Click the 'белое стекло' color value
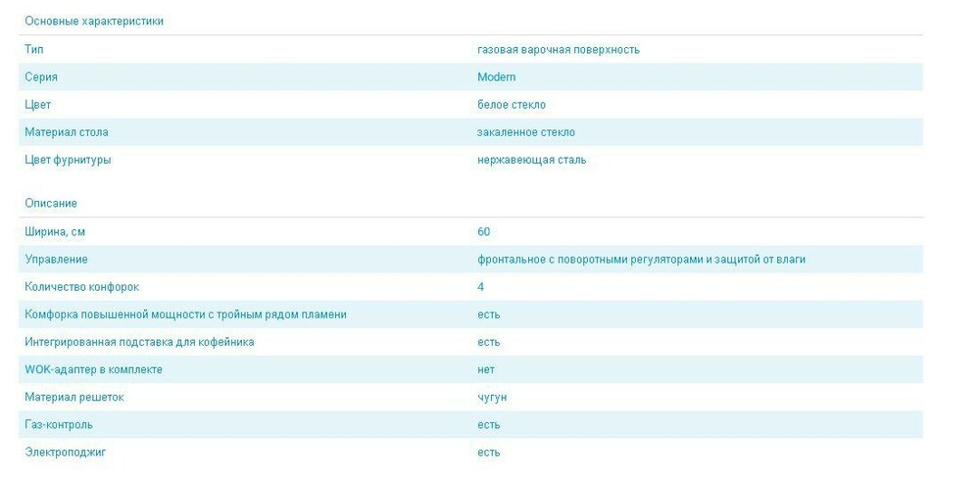The height and width of the screenshot is (480, 980). pyautogui.click(x=511, y=104)
